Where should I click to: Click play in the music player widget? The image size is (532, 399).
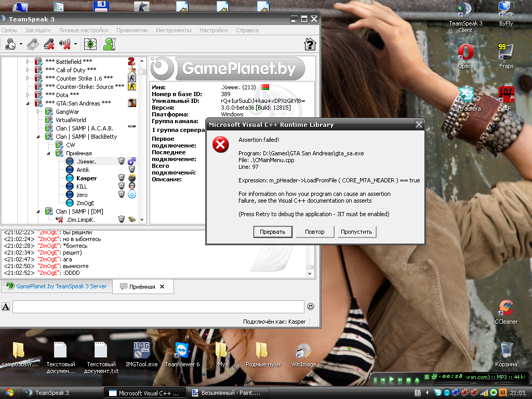coord(392,380)
